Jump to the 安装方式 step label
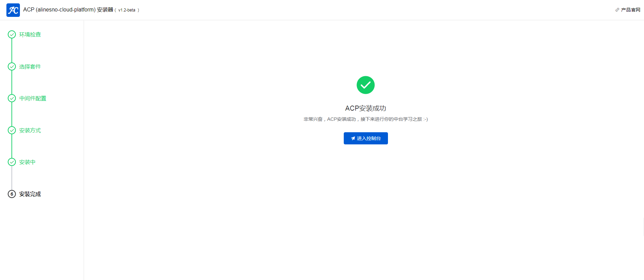Image resolution: width=644 pixels, height=280 pixels. click(x=30, y=130)
